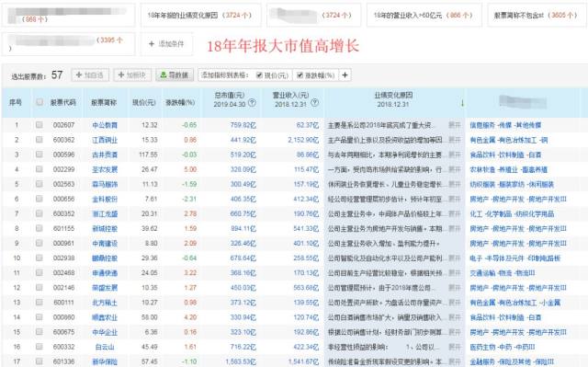This screenshot has height=367, width=588.
Task: Click the 加板块 button
Action: [x=132, y=75]
